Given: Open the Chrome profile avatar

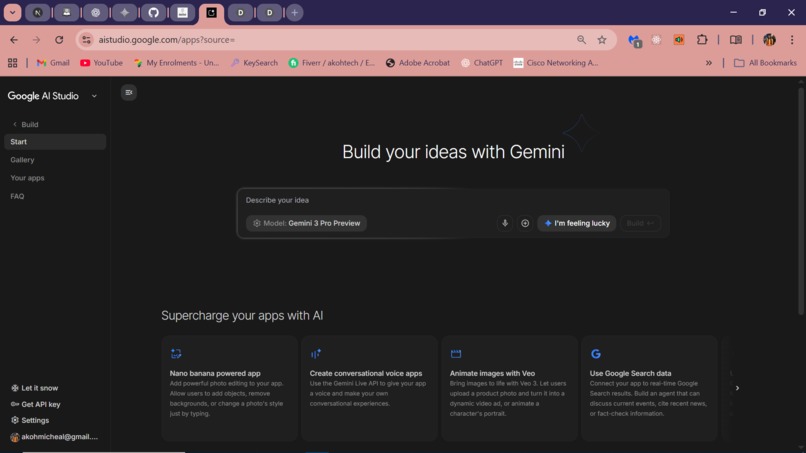Looking at the screenshot, I should click(x=770, y=40).
